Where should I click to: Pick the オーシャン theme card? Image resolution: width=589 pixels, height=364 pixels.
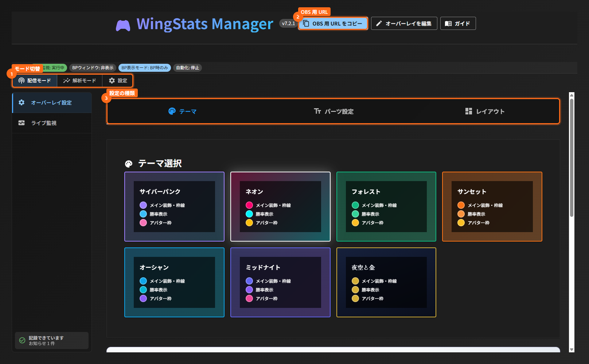(174, 282)
